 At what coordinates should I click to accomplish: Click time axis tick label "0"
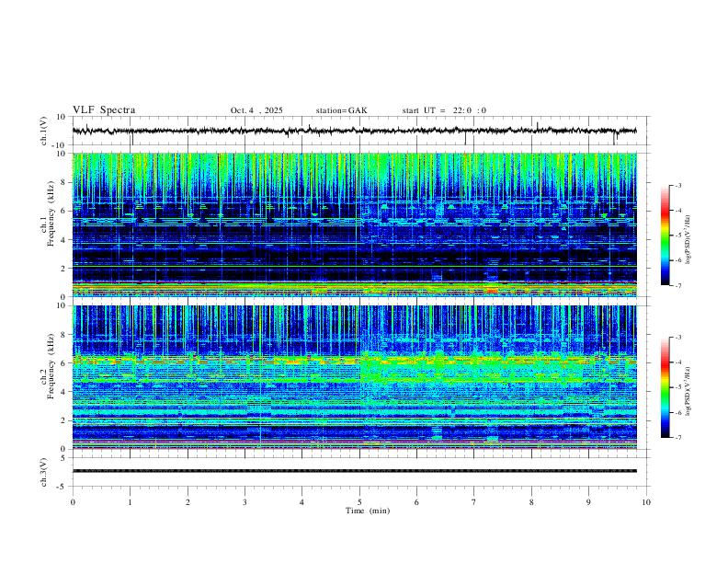click(x=73, y=502)
